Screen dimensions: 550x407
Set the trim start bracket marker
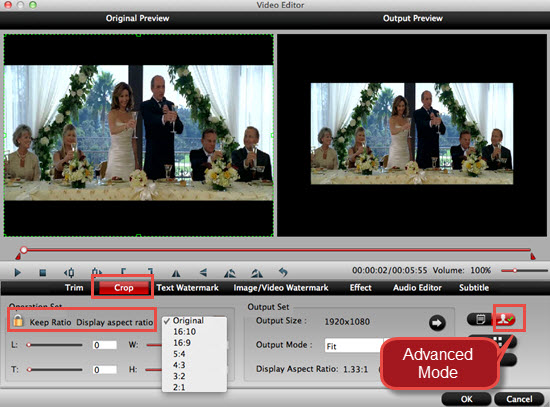(123, 272)
